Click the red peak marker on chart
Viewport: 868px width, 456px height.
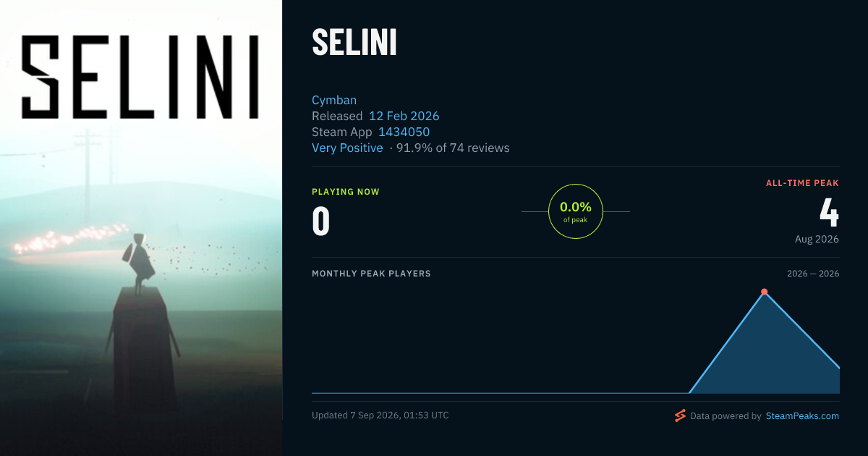tap(764, 292)
